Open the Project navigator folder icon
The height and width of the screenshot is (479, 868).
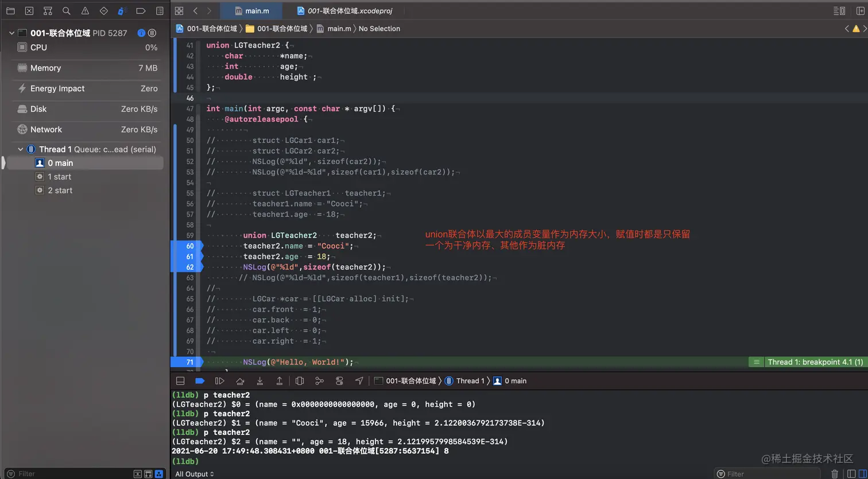(10, 11)
